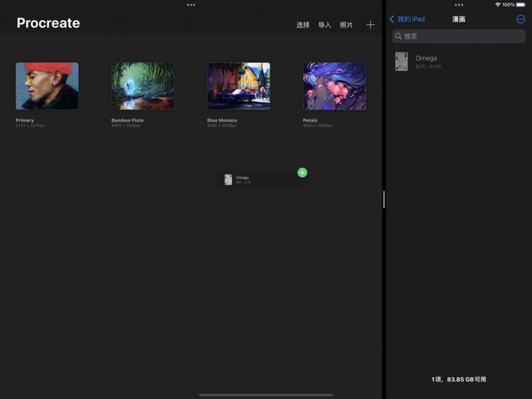This screenshot has width=532, height=399.
Task: Tap the Procreate multitasking three-dot menu
Action: [191, 5]
